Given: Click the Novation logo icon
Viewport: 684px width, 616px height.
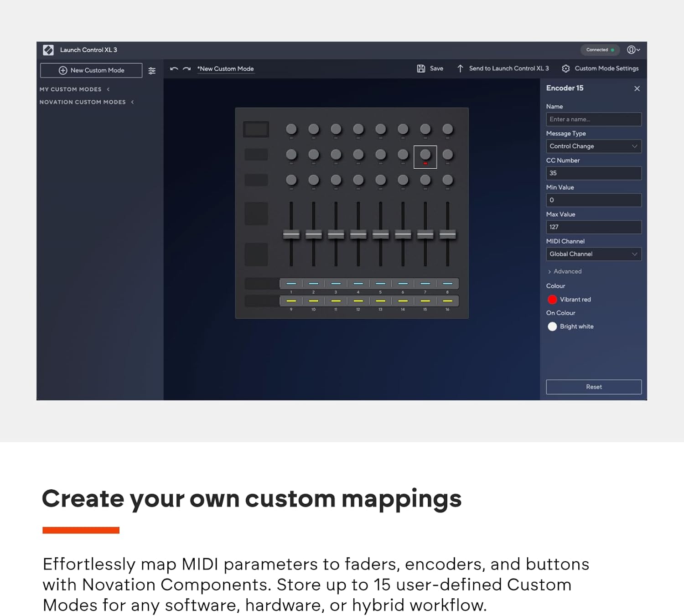Looking at the screenshot, I should [49, 50].
